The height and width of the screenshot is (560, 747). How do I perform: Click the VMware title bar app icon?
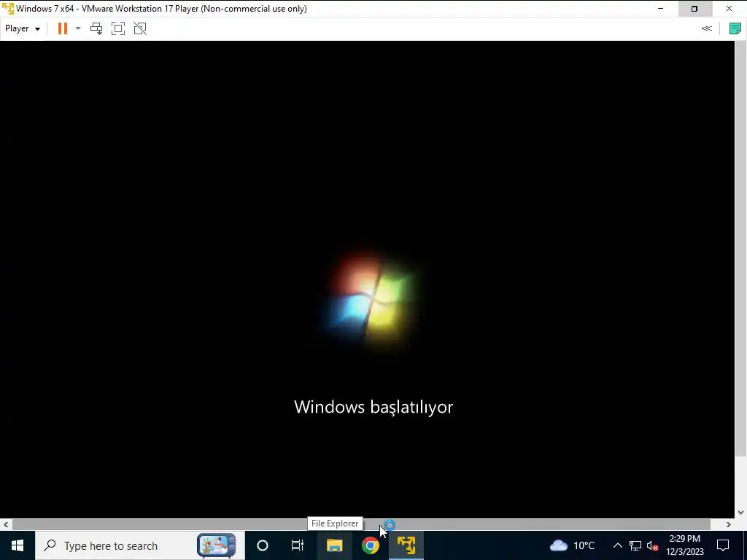click(8, 9)
